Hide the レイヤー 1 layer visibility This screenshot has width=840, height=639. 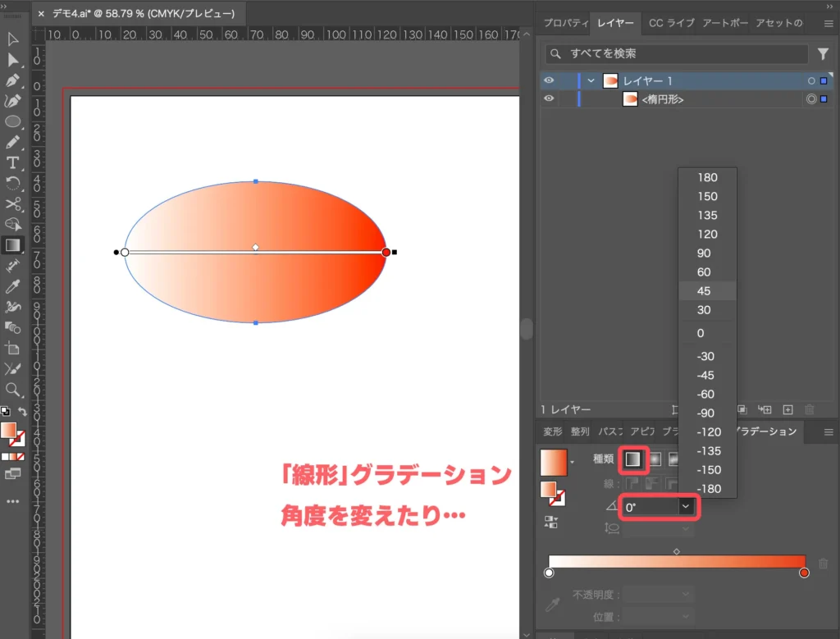[x=549, y=80]
